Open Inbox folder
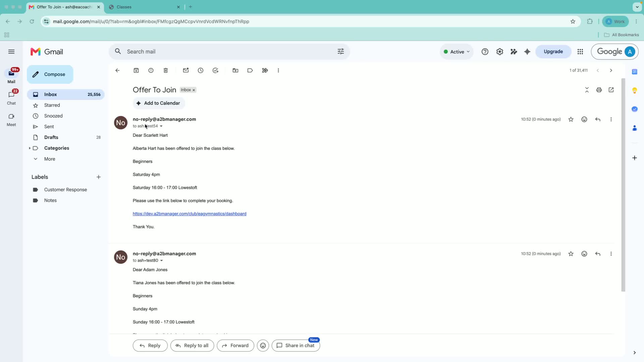Image resolution: width=644 pixels, height=362 pixels. [66, 95]
